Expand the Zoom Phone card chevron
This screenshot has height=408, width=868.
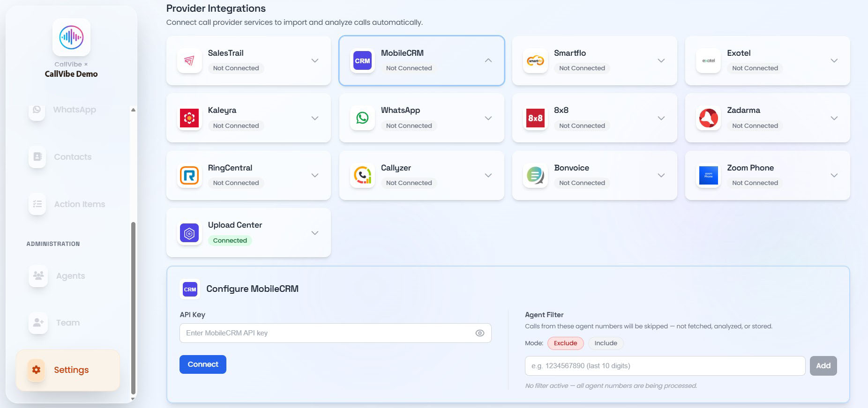point(834,175)
